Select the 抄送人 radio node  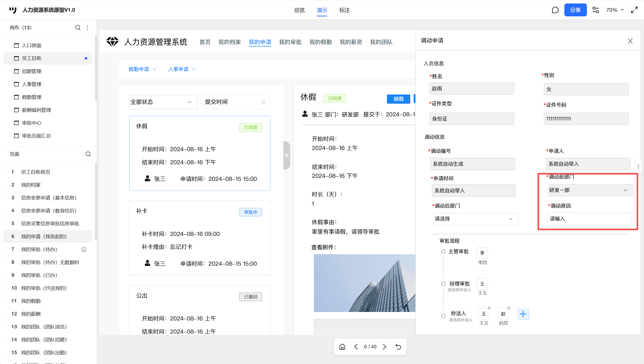[443, 316]
